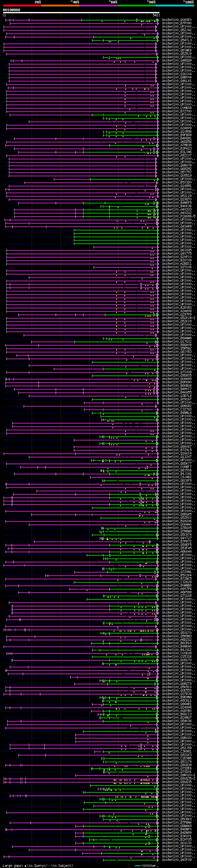Click the white query sequence ruler bar
This screenshot has height=868, width=197.
click(x=81, y=13)
